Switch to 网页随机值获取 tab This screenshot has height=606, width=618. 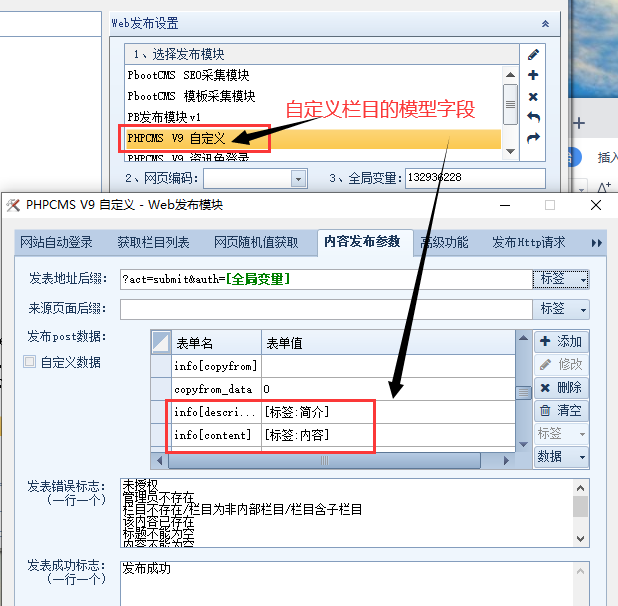[x=256, y=242]
